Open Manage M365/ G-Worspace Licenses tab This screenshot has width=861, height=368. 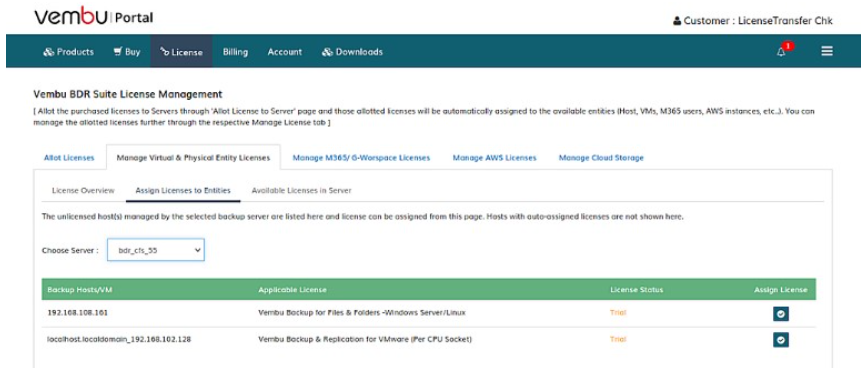tap(361, 158)
